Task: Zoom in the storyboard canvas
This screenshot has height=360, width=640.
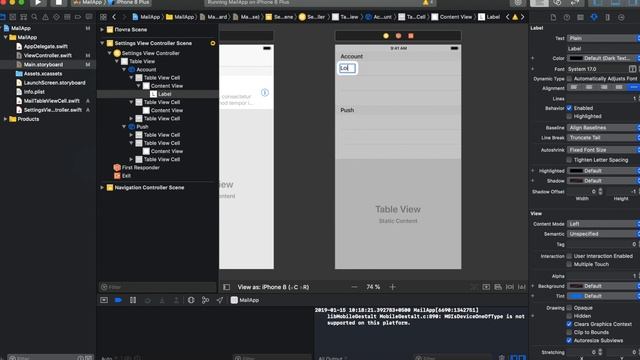Action: 392,287
